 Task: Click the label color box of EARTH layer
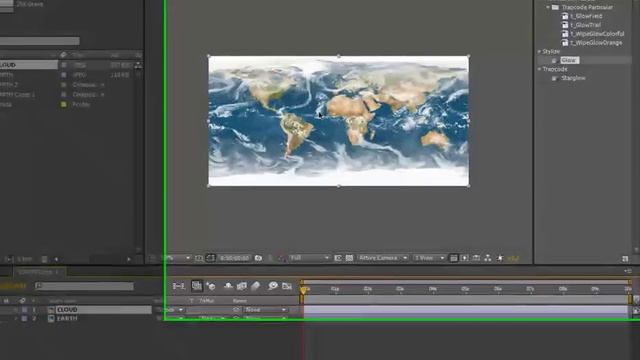point(24,318)
